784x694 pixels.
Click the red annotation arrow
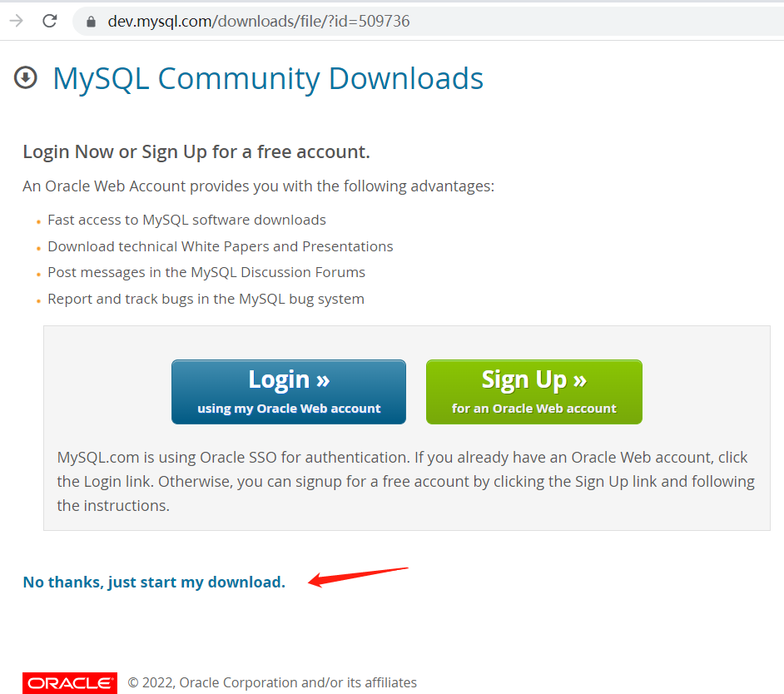[x=358, y=577]
